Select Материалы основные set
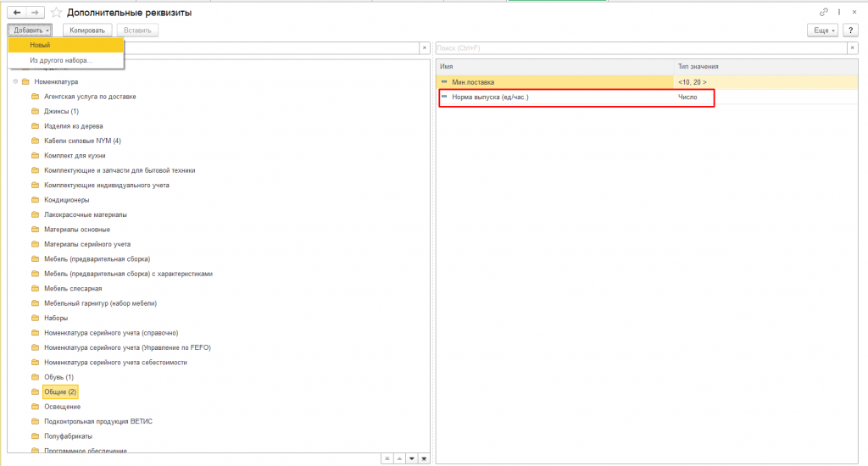The height and width of the screenshot is (466, 868). [77, 230]
